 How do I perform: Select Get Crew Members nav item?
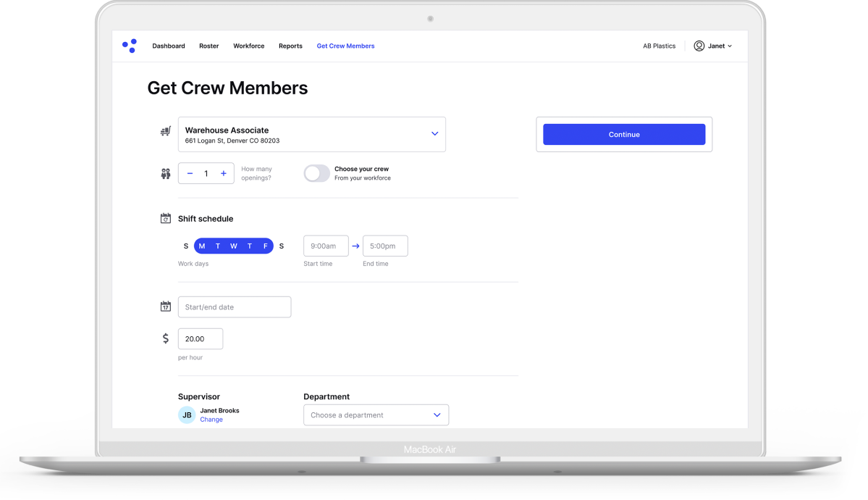point(345,46)
